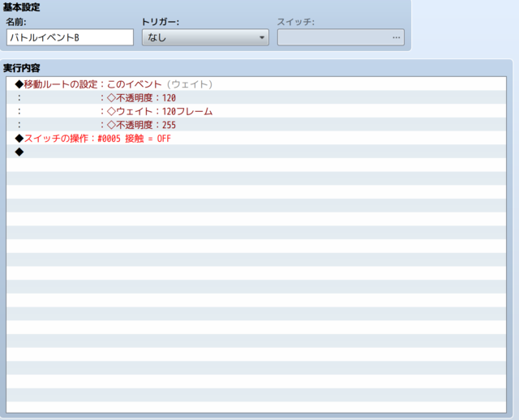Select the 移動ルートの設定 command line
Viewport: 519px width, 420px height.
coord(256,84)
